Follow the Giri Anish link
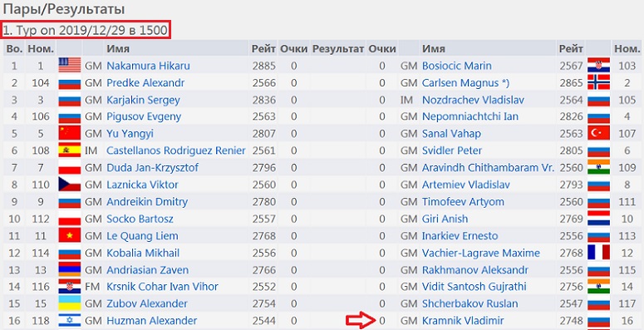The width and height of the screenshot is (644, 330). [445, 219]
